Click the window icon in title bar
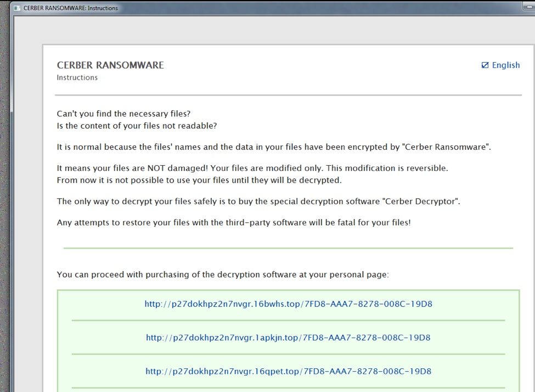 pos(17,8)
